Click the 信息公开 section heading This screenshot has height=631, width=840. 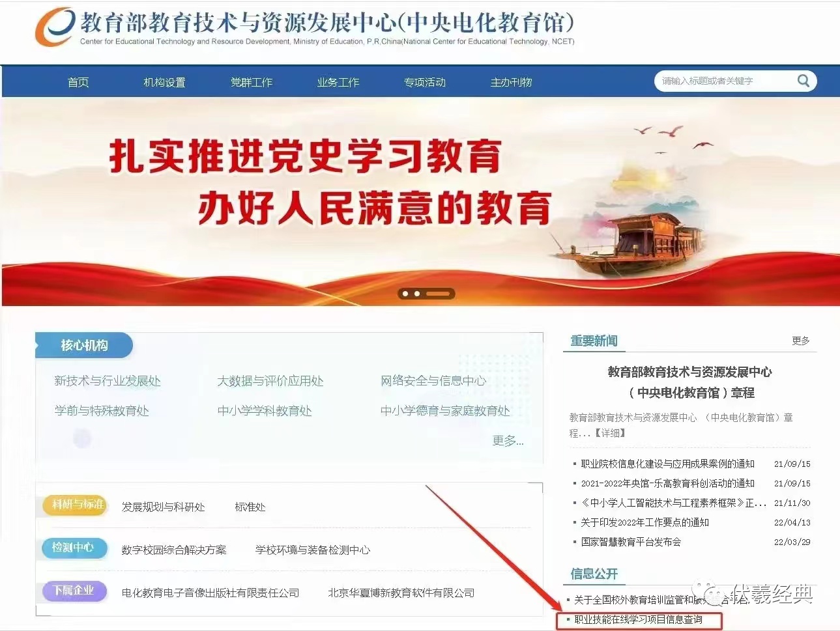pyautogui.click(x=594, y=574)
